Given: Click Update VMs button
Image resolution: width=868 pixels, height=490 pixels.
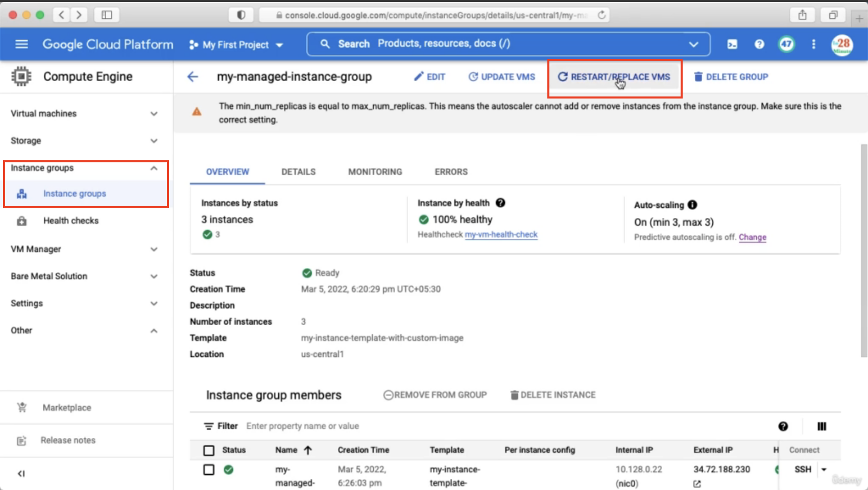Looking at the screenshot, I should [x=502, y=77].
